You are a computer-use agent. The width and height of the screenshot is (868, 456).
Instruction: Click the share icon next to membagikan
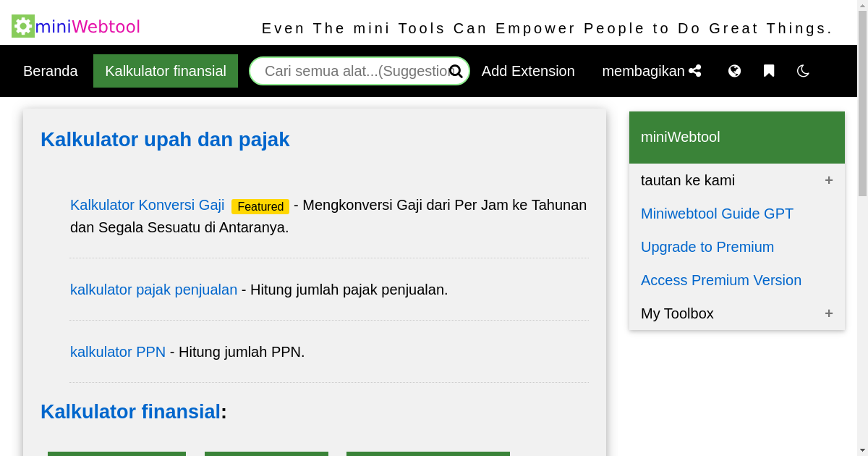[695, 71]
